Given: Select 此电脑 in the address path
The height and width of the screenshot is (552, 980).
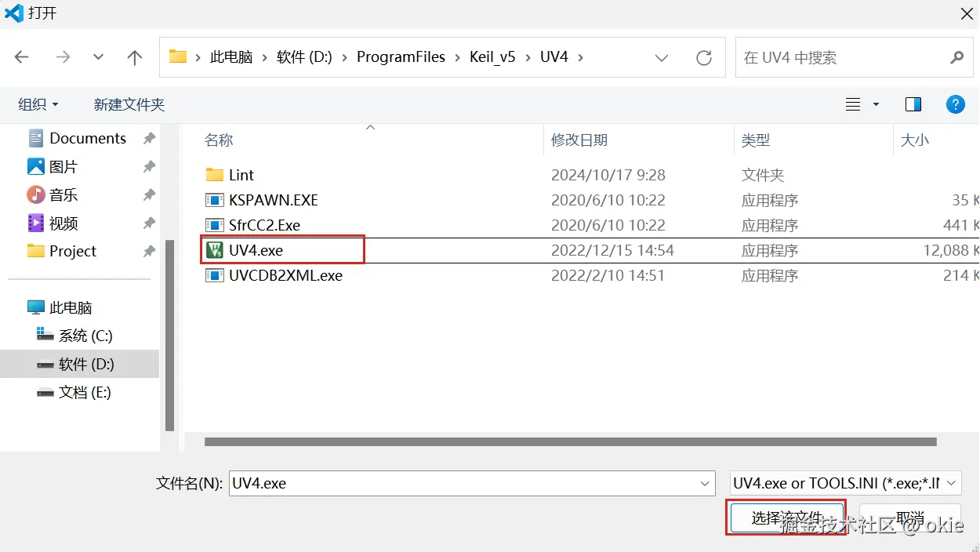Looking at the screenshot, I should click(231, 57).
